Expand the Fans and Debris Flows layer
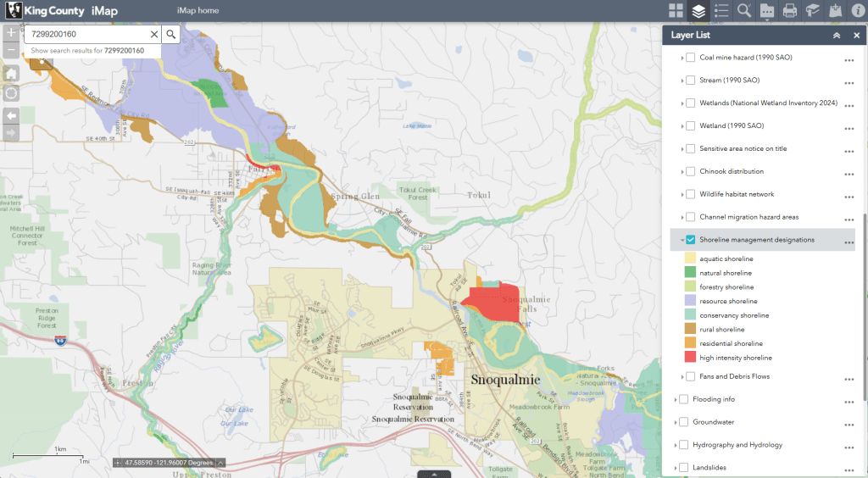Viewport: 868px width, 478px height. [x=683, y=376]
